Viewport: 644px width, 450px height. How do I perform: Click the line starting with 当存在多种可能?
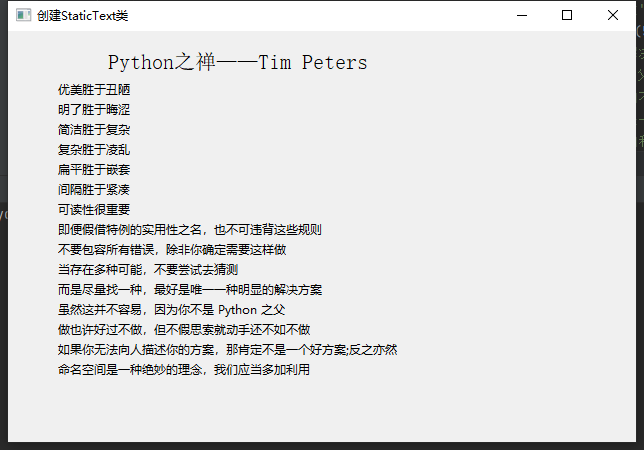(148, 270)
